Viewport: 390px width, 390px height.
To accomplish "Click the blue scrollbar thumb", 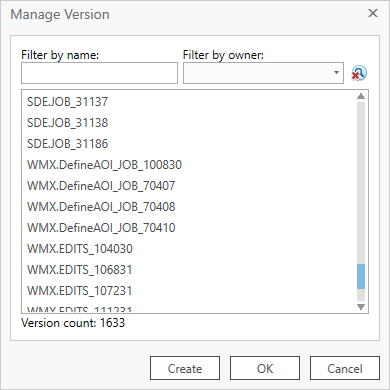I will pyautogui.click(x=361, y=276).
